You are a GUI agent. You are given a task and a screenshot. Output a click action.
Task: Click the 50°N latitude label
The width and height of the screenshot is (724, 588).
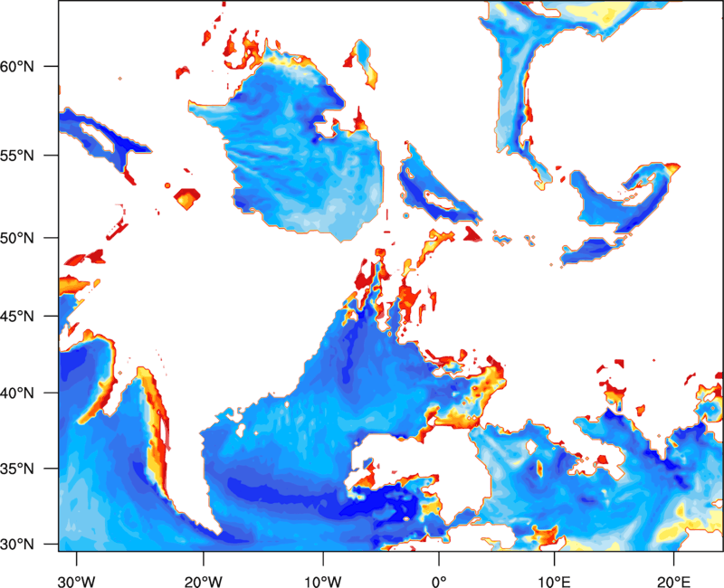click(x=17, y=238)
